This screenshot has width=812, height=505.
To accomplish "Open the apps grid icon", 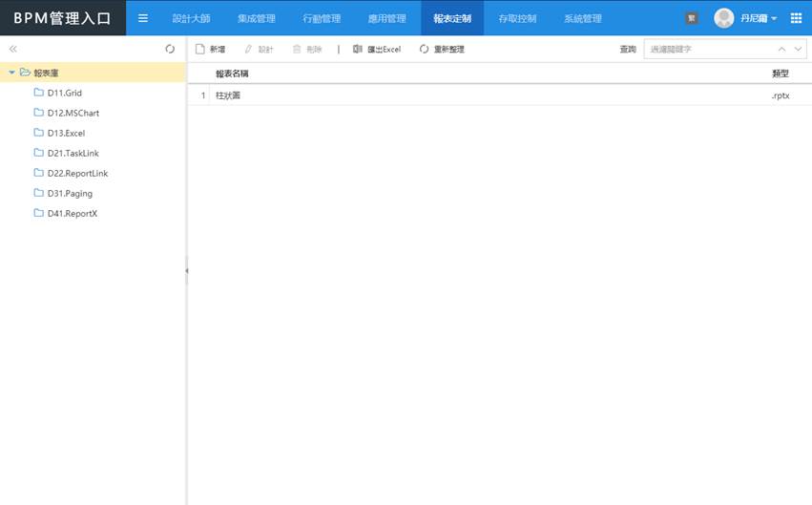I will coord(797,18).
